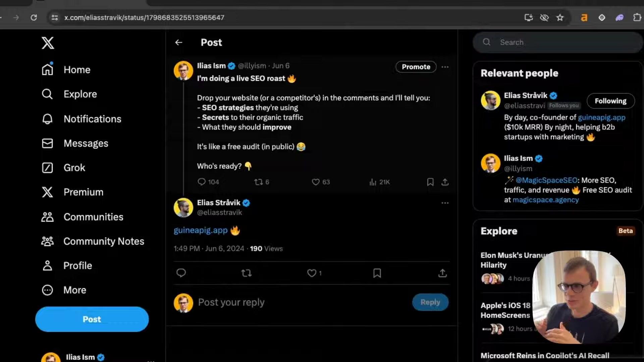This screenshot has height=362, width=644.
Task: Click the Promote button
Action: pos(416,67)
